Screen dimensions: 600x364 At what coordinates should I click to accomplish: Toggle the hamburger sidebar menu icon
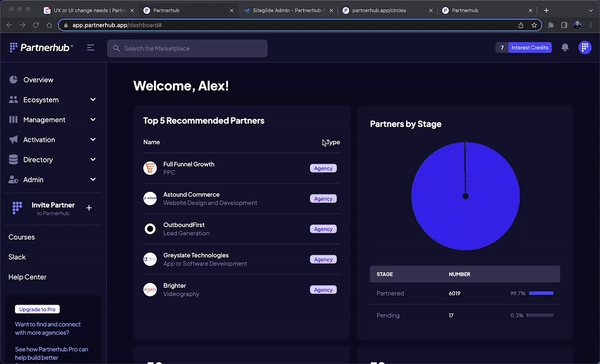[x=91, y=47]
